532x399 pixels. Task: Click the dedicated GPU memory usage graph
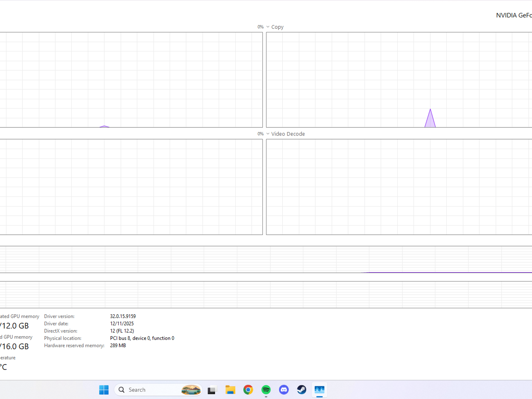(x=266, y=259)
